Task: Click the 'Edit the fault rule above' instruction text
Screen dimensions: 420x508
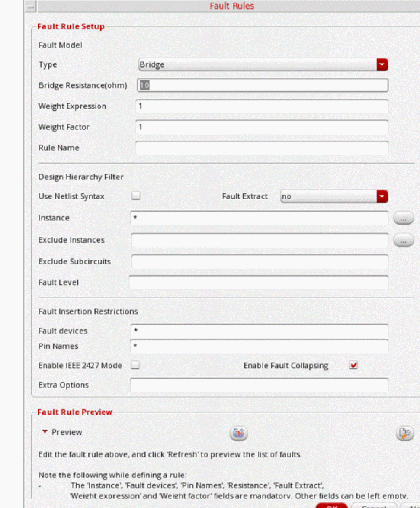Action: tap(170, 454)
